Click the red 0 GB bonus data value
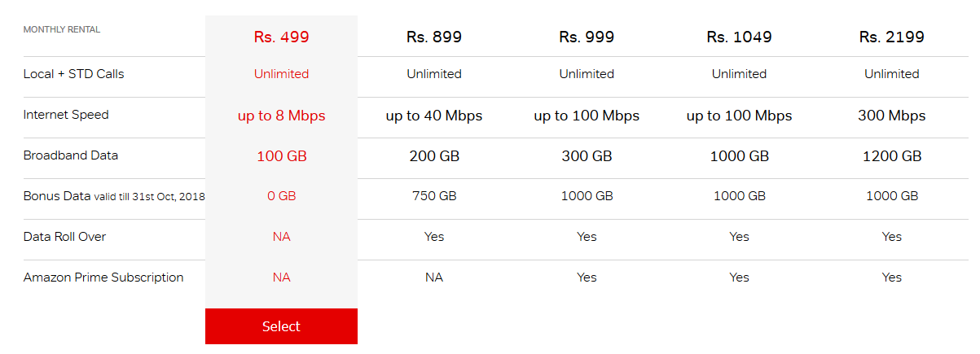Screen dimensions: 980x354 (x=281, y=196)
